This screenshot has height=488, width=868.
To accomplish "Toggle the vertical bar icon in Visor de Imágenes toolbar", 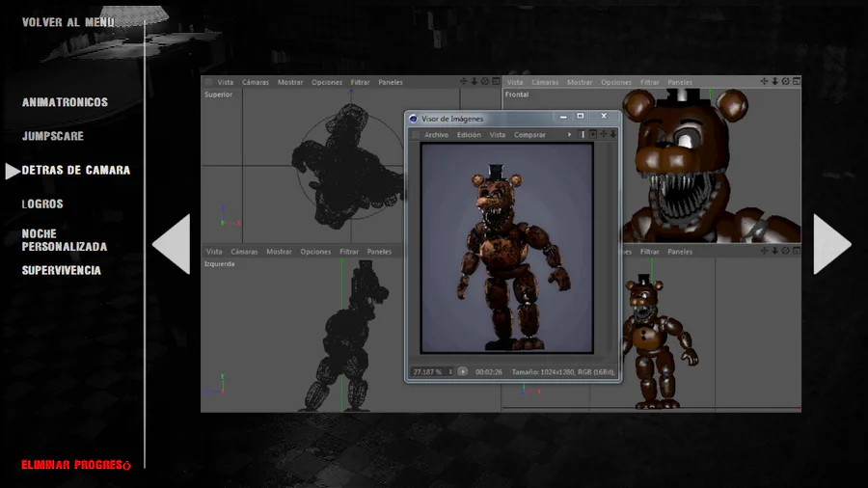I will tap(582, 134).
